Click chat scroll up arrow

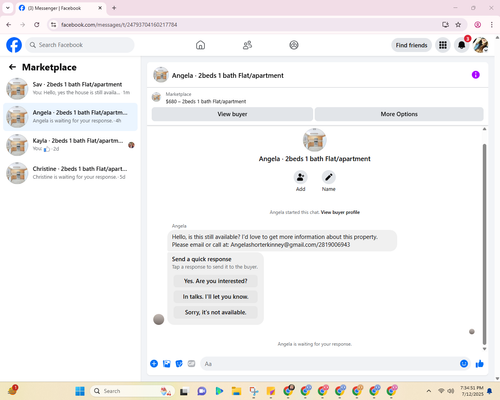point(484,129)
